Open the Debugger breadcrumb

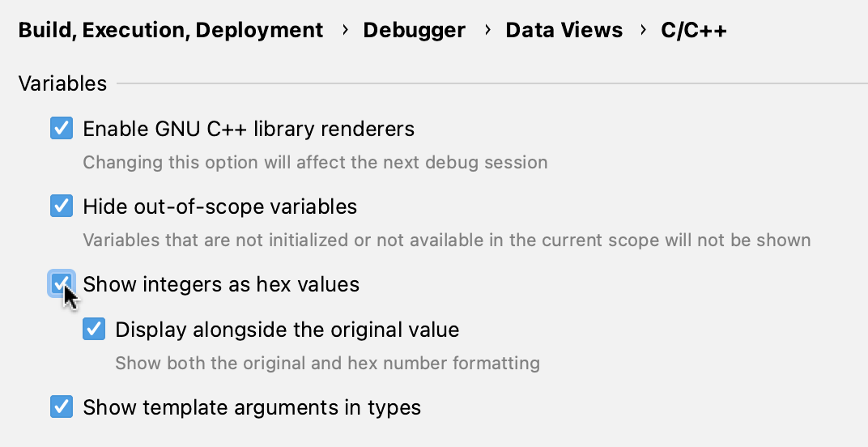click(x=414, y=31)
